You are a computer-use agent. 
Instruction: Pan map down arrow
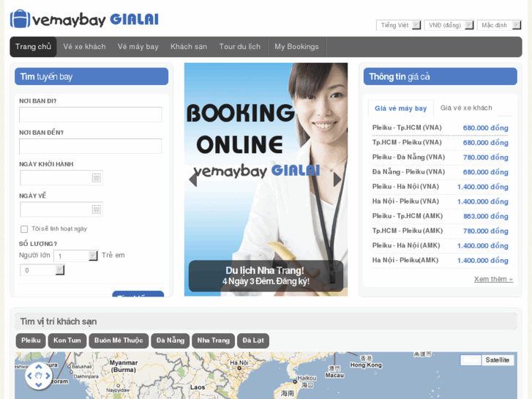(38, 385)
